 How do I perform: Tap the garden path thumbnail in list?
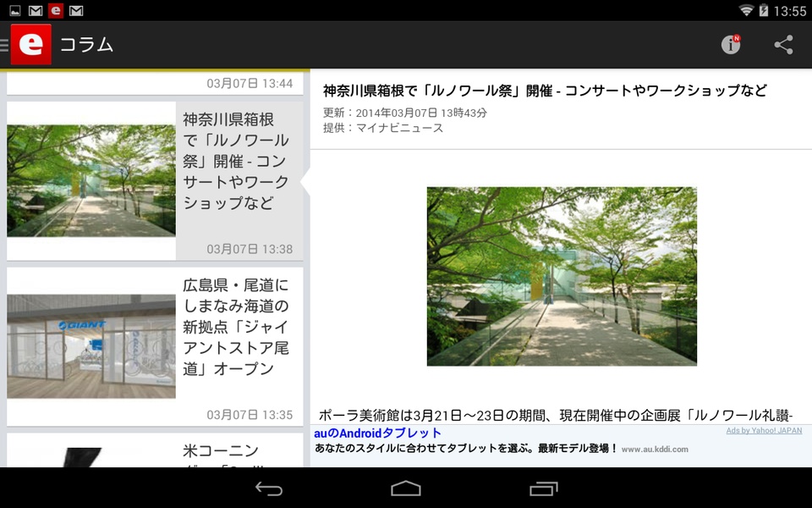click(91, 180)
